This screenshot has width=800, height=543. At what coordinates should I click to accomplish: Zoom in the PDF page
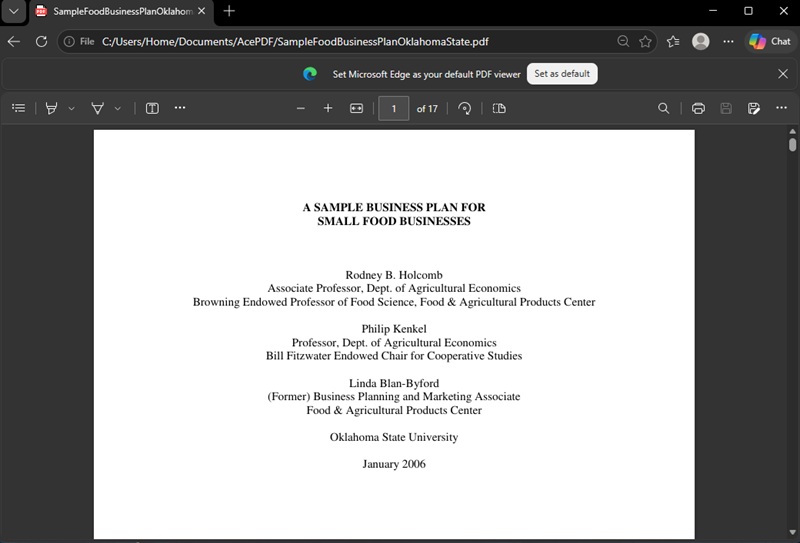point(328,108)
